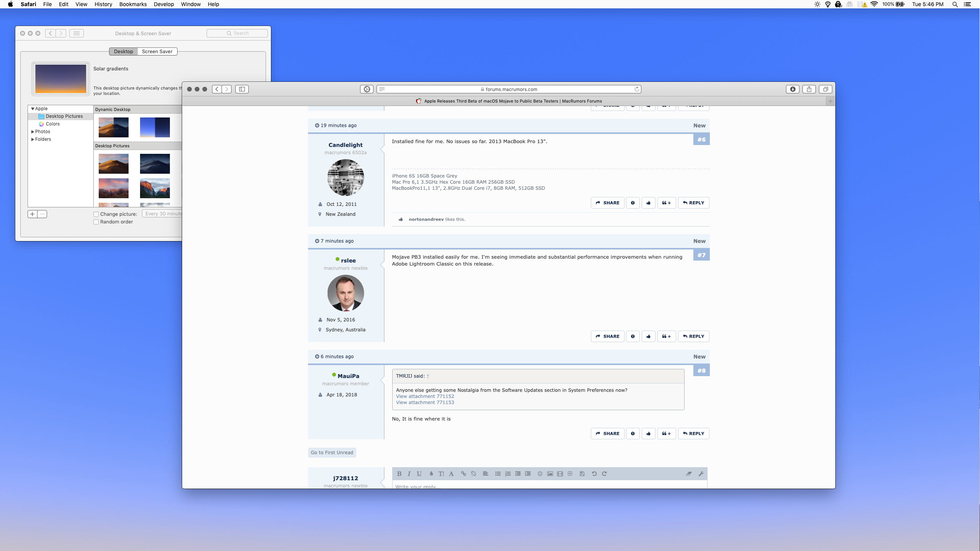The image size is (980, 551).
Task: Expand the Folders group in Desktop sidebar
Action: [33, 139]
